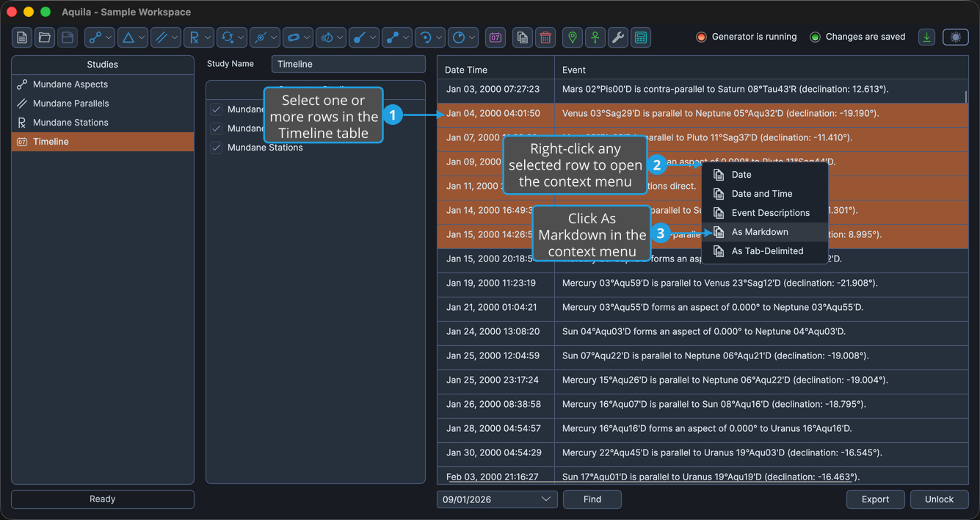
Task: Click the circular-arrows cycle toolbar icon
Action: click(x=228, y=37)
